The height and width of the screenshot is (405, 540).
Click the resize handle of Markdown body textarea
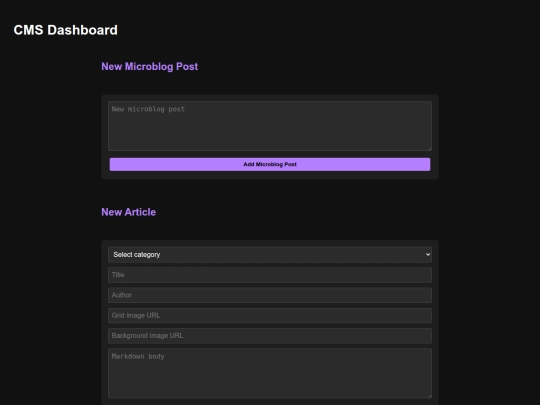429,396
